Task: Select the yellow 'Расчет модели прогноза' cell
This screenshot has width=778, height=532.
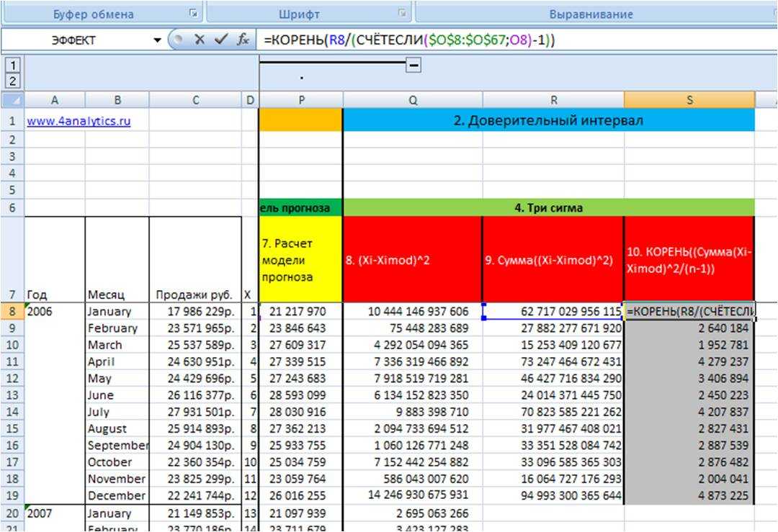Action: click(x=300, y=259)
